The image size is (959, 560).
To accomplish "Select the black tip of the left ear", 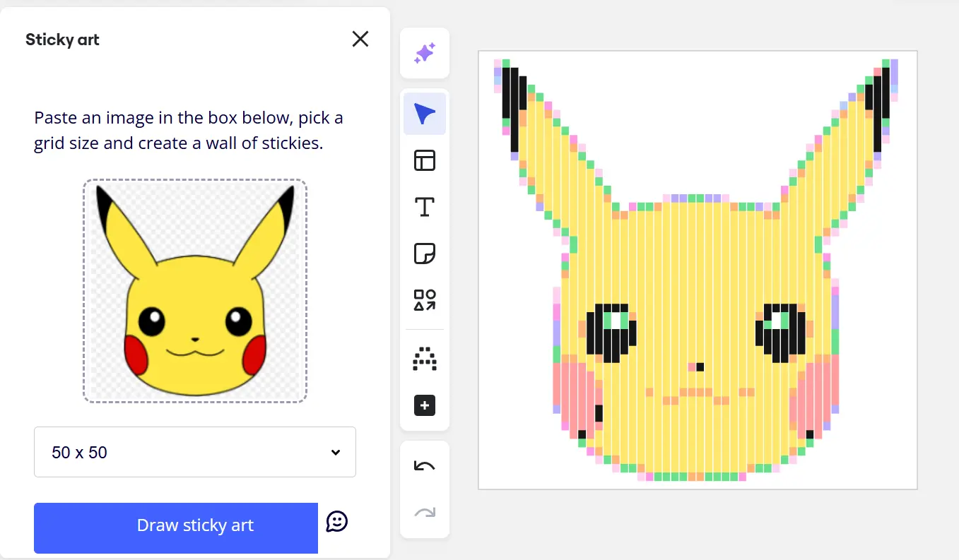I will click(511, 106).
